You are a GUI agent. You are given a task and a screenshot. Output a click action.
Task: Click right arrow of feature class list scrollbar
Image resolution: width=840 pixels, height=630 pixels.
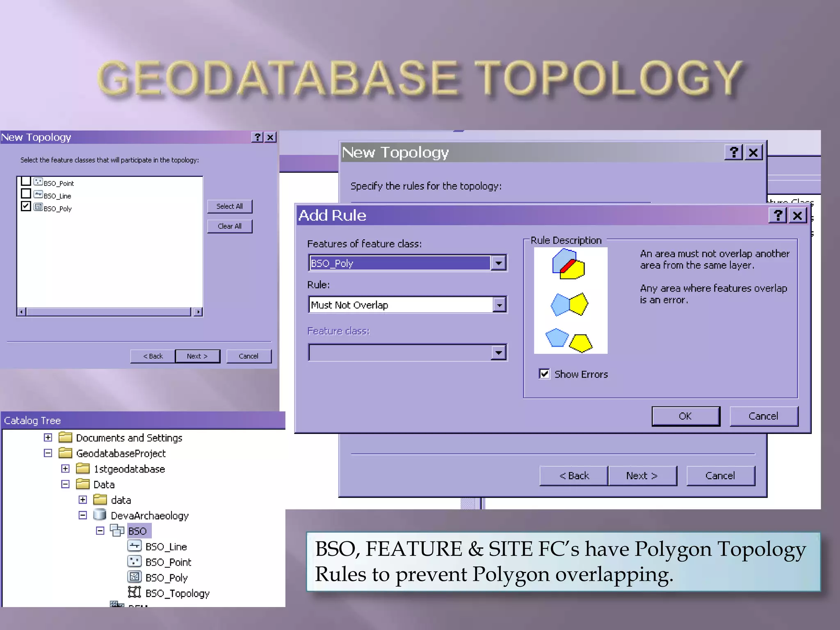click(198, 312)
